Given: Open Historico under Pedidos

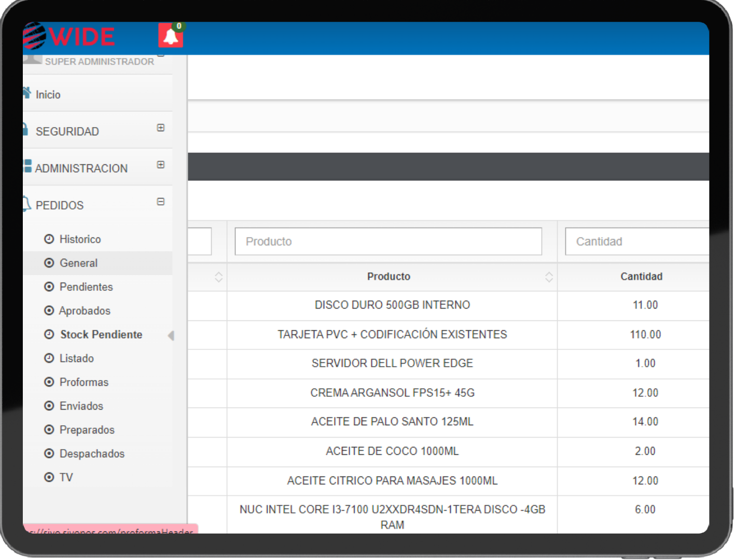Looking at the screenshot, I should click(x=80, y=239).
